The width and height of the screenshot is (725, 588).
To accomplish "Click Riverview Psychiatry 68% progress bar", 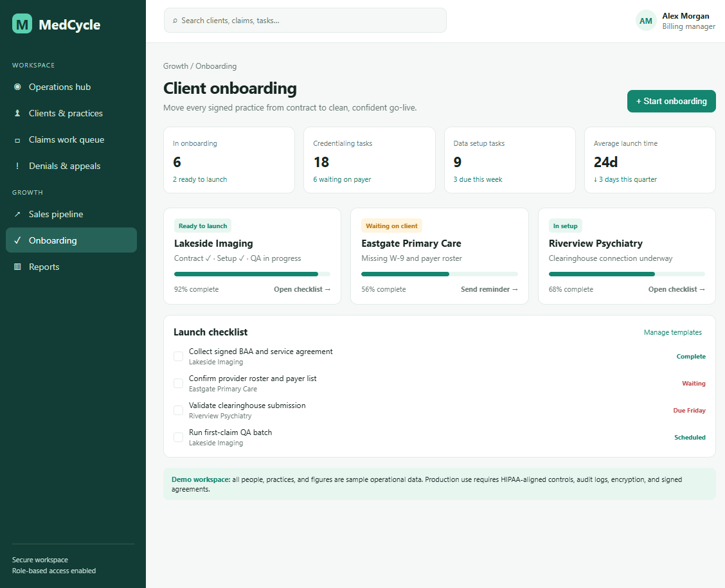I will click(627, 274).
